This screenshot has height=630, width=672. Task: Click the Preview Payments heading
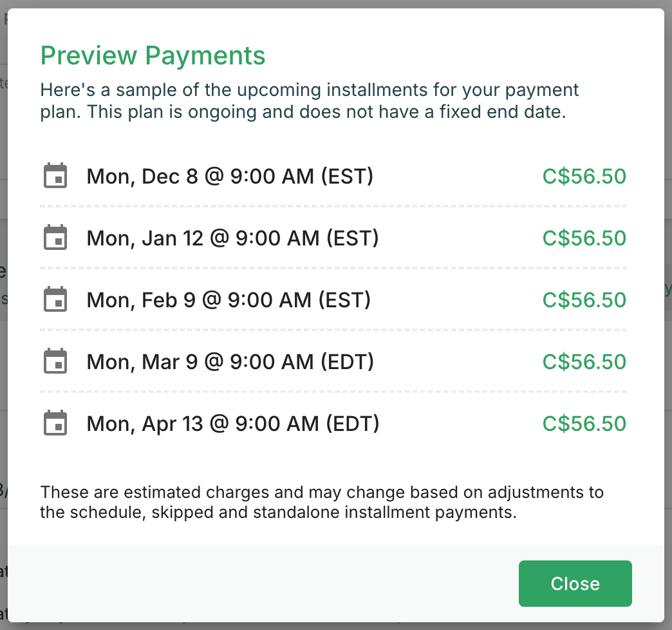[x=153, y=56]
